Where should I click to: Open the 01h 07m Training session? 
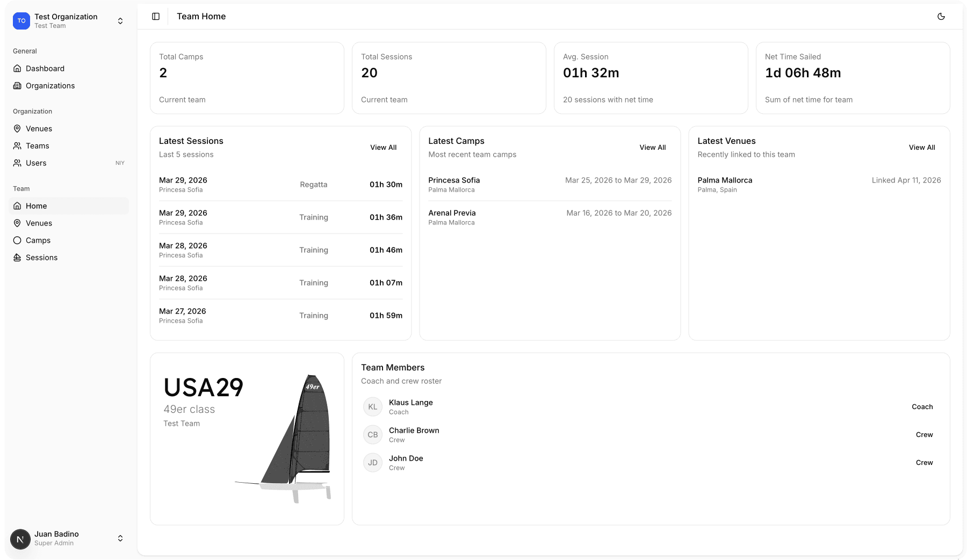280,283
